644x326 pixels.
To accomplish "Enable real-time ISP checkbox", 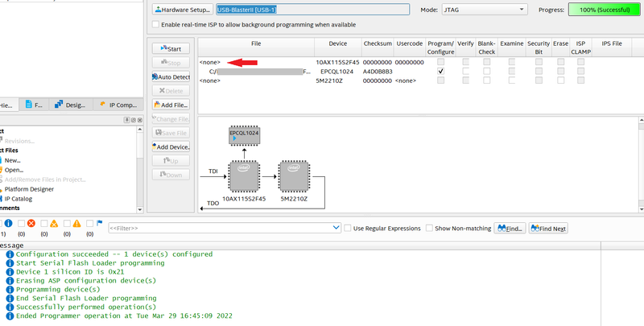I will coord(155,25).
